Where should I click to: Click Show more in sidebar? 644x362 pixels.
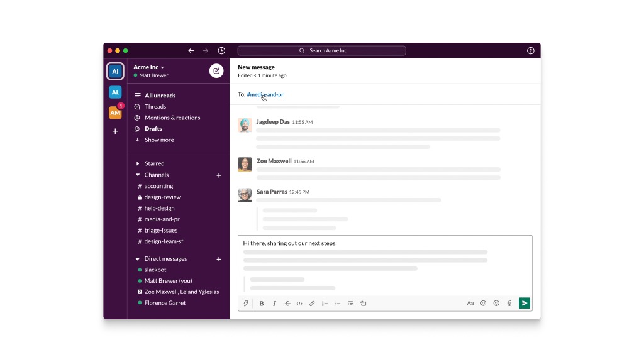[x=159, y=140]
